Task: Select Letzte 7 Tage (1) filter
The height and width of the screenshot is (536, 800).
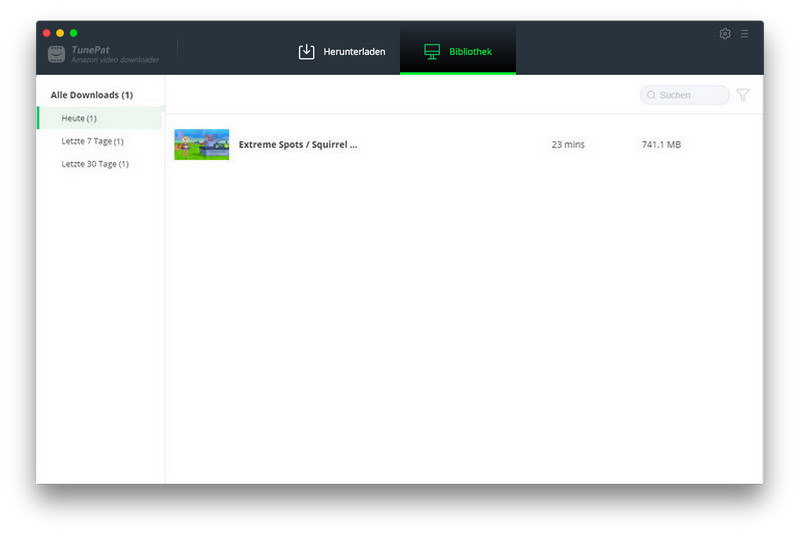Action: tap(92, 141)
